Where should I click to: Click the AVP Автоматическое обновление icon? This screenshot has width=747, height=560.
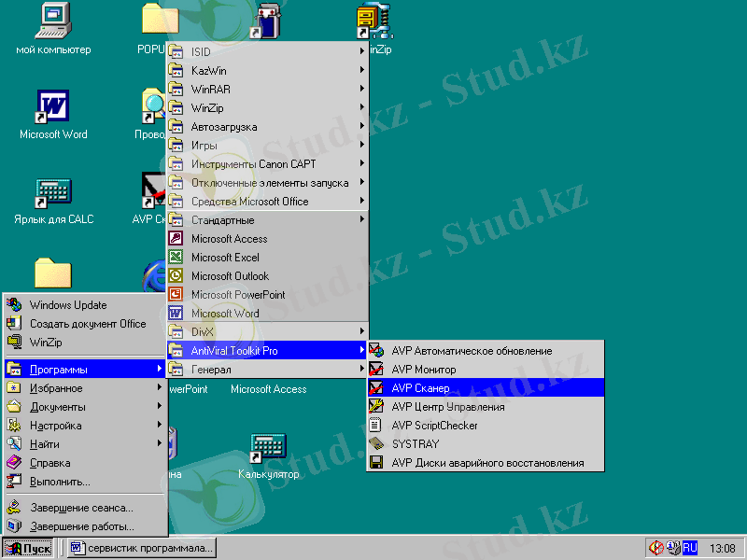(376, 351)
